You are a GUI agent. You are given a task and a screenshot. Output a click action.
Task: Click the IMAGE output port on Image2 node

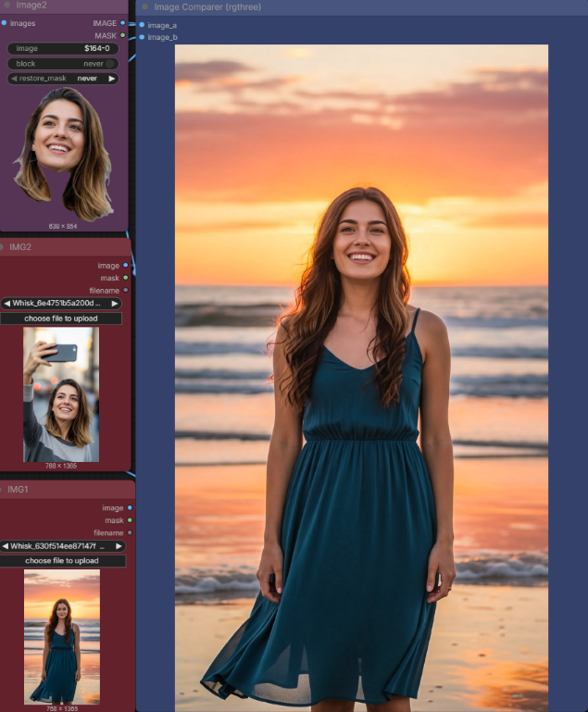pos(123,23)
